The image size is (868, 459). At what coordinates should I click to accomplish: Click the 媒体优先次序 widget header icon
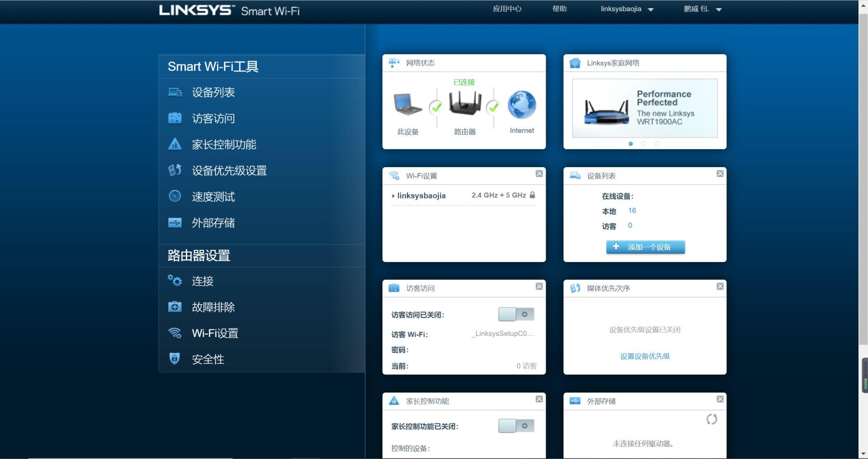pyautogui.click(x=575, y=288)
